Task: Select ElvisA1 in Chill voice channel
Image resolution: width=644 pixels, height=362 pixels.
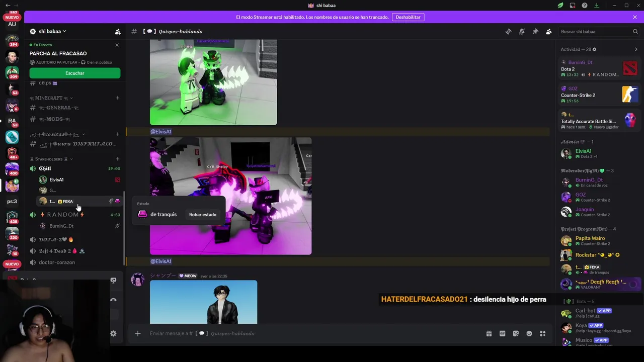Action: [x=79, y=179]
